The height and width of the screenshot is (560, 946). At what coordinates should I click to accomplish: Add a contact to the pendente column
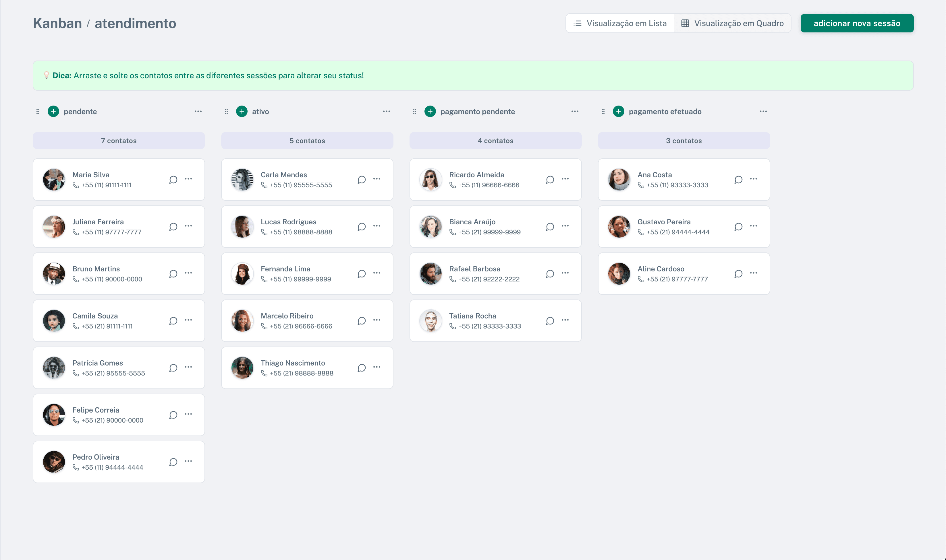pos(53,111)
